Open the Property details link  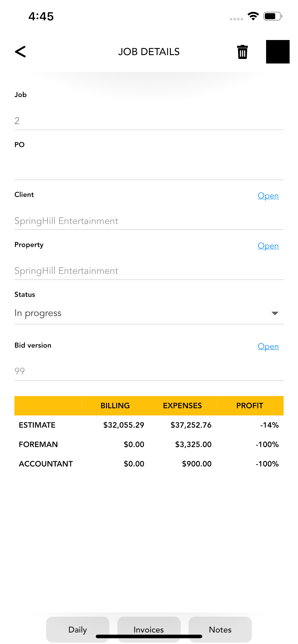click(268, 246)
